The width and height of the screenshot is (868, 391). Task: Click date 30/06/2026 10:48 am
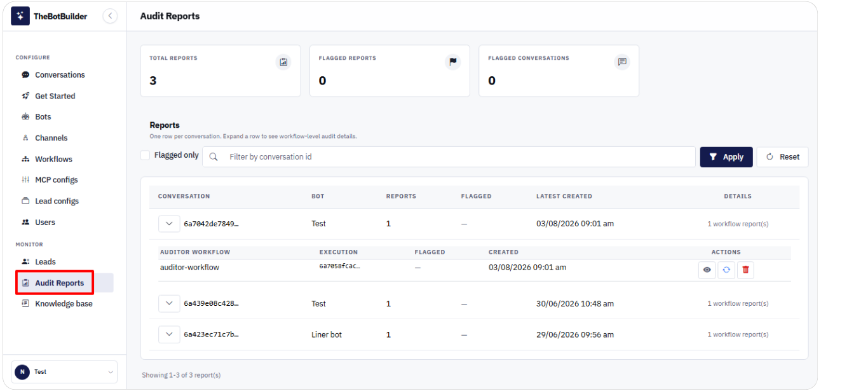(x=575, y=304)
